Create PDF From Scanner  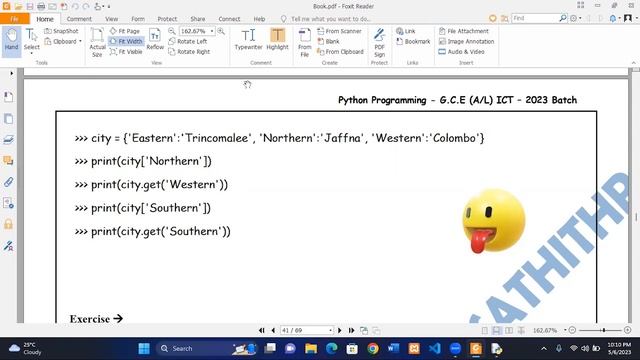click(x=340, y=31)
